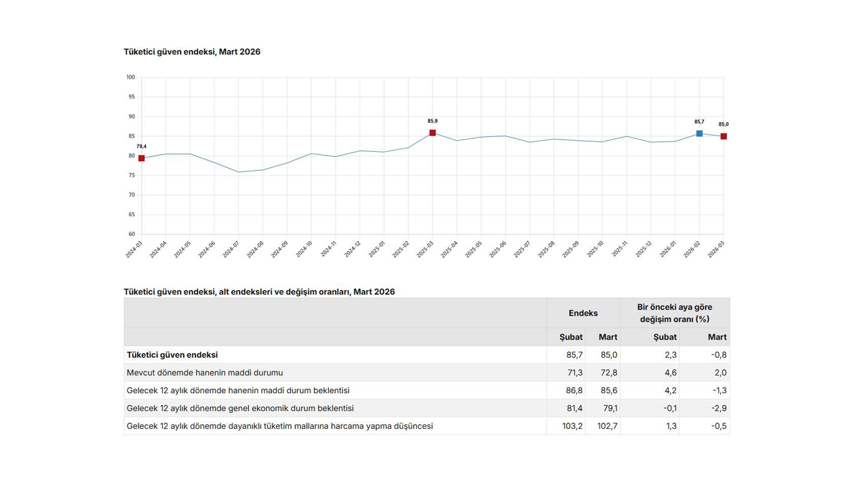Select the 'dayanıklı tüketim mallarına harcama' row label
The image size is (868, 488).
(279, 426)
